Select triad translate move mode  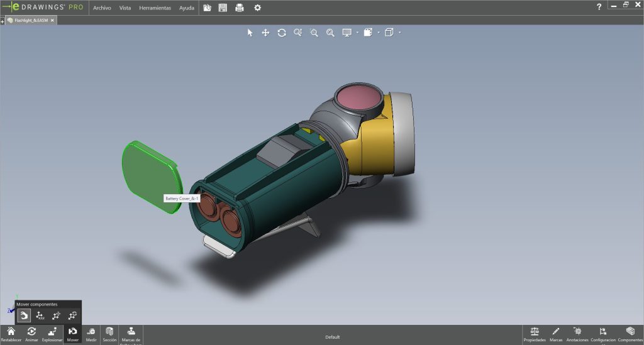[x=56, y=315]
